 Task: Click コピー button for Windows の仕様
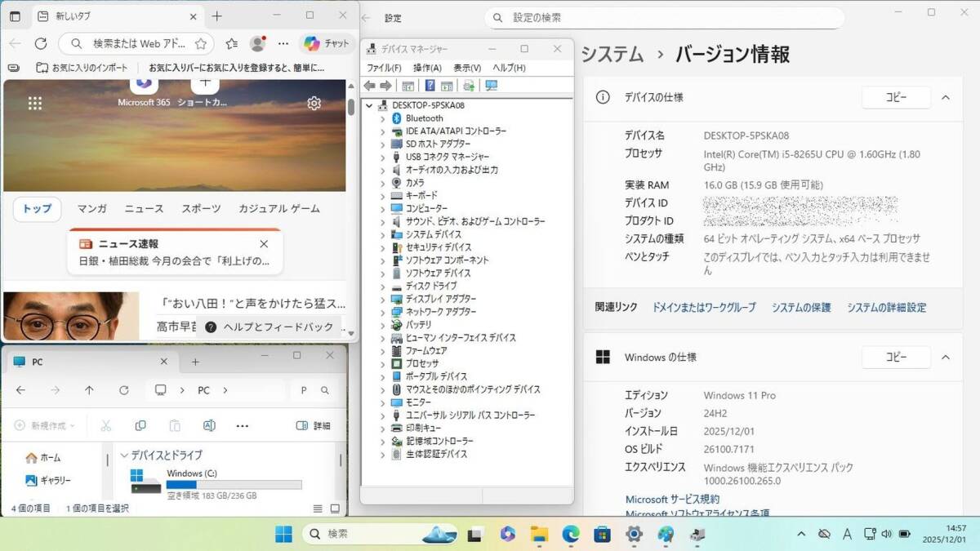896,358
